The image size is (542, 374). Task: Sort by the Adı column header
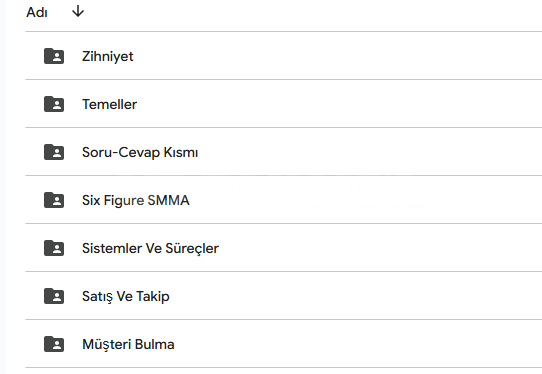pyautogui.click(x=37, y=12)
